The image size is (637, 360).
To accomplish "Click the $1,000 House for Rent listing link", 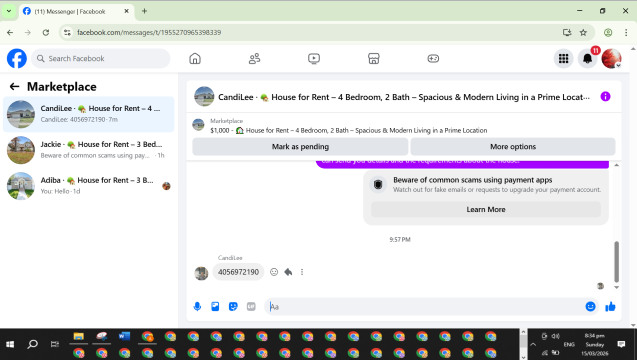I will pyautogui.click(x=349, y=130).
